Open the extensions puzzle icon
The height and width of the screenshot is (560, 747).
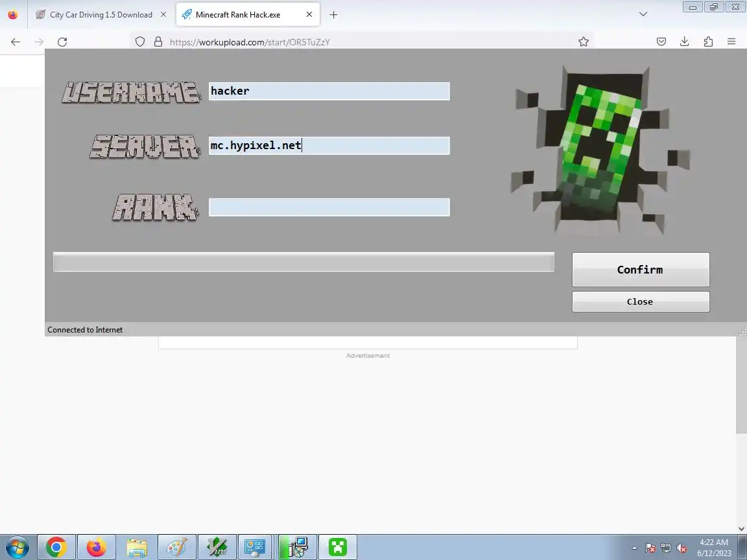point(708,42)
